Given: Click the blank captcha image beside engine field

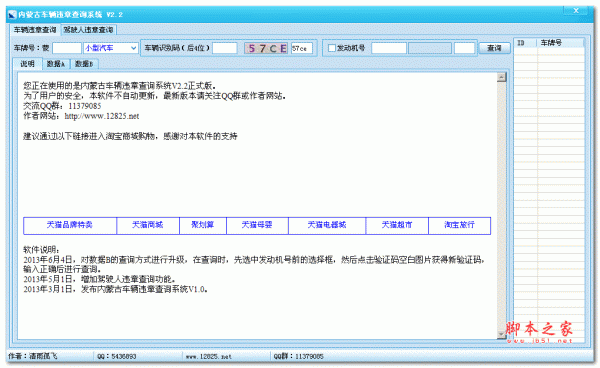Looking at the screenshot, I should (430, 48).
